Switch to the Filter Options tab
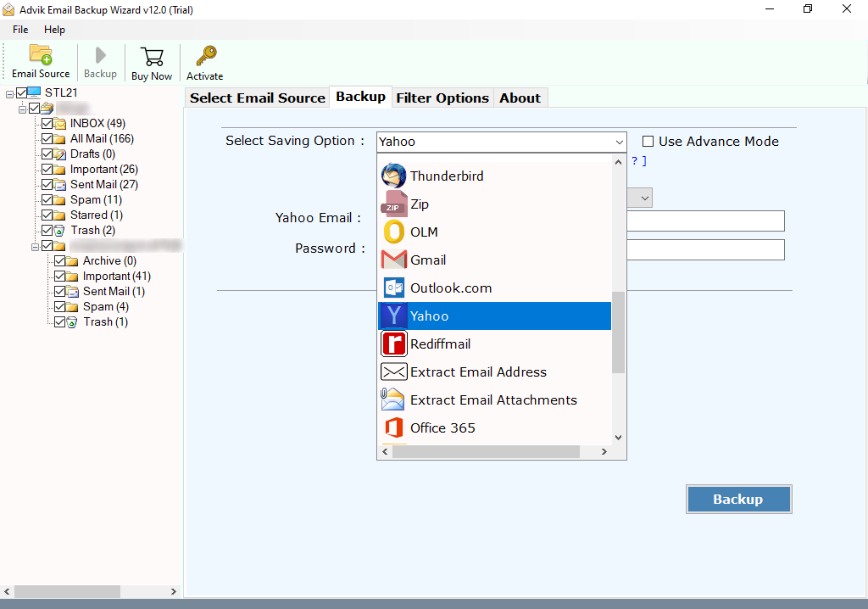This screenshot has width=868, height=609. 442,98
